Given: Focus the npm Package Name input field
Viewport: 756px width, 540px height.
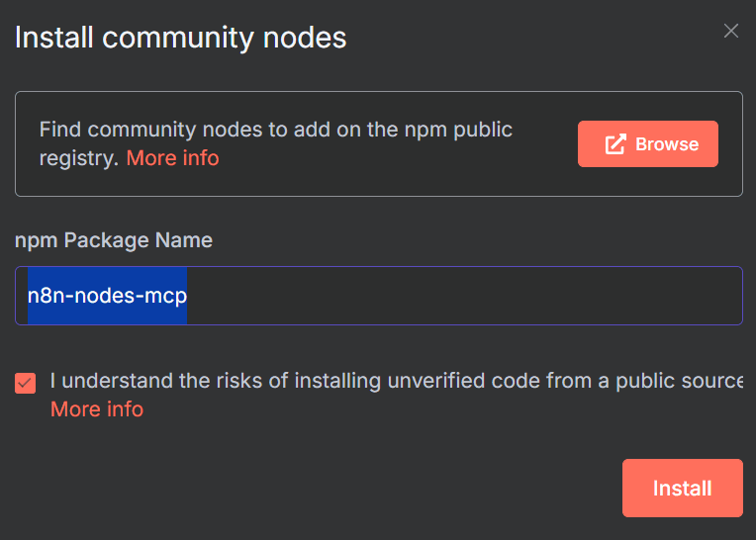Looking at the screenshot, I should click(378, 296).
